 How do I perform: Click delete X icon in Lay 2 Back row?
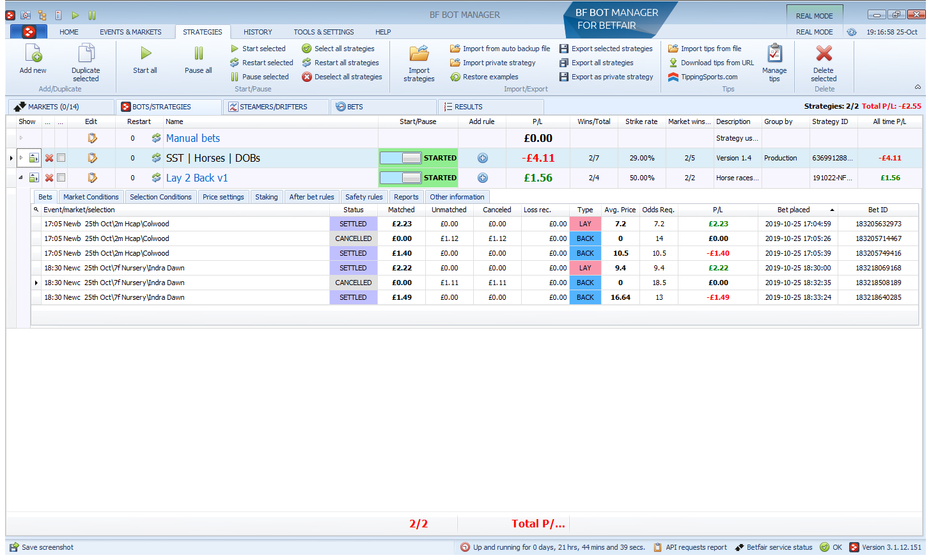tap(49, 178)
